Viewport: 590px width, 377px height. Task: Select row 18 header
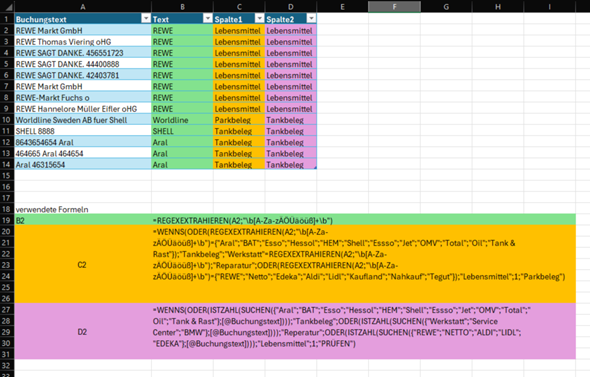tap(7, 209)
